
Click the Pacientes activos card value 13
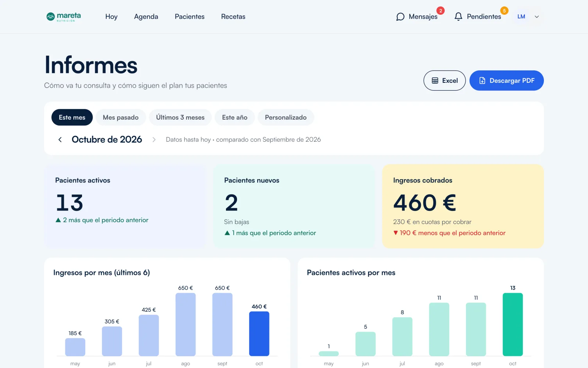pos(69,203)
